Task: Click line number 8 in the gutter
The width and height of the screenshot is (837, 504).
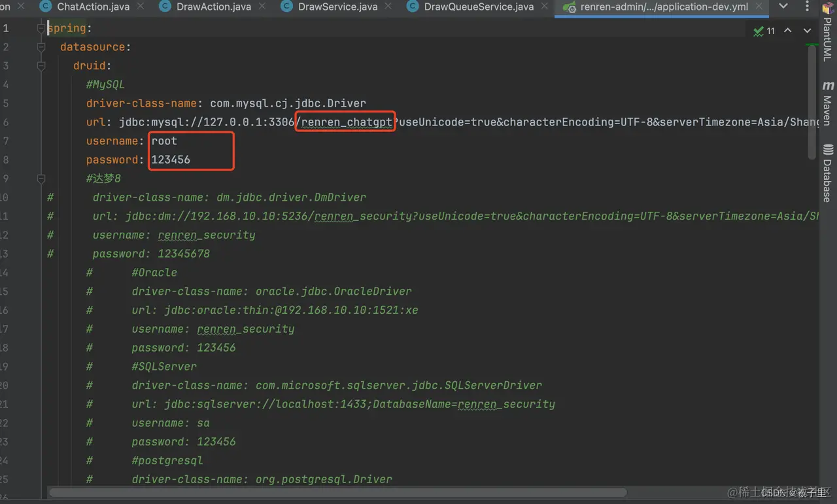Action: pyautogui.click(x=6, y=160)
